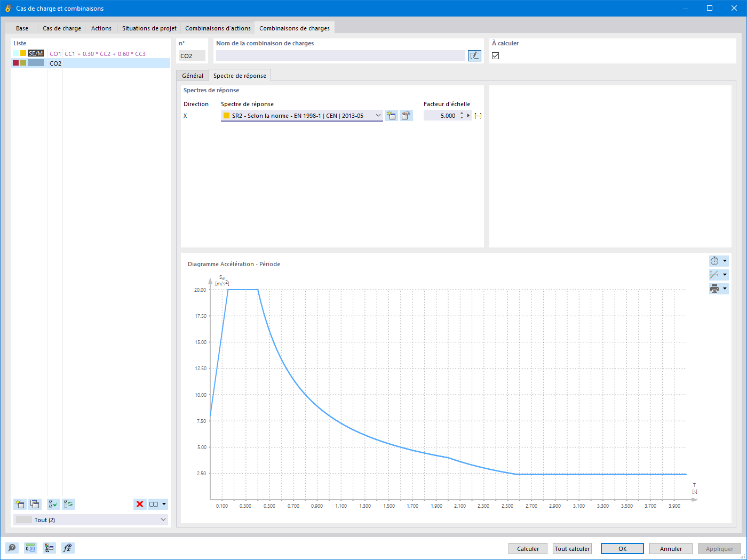Open help with the question mark icon
The height and width of the screenshot is (560, 747).
click(12, 548)
